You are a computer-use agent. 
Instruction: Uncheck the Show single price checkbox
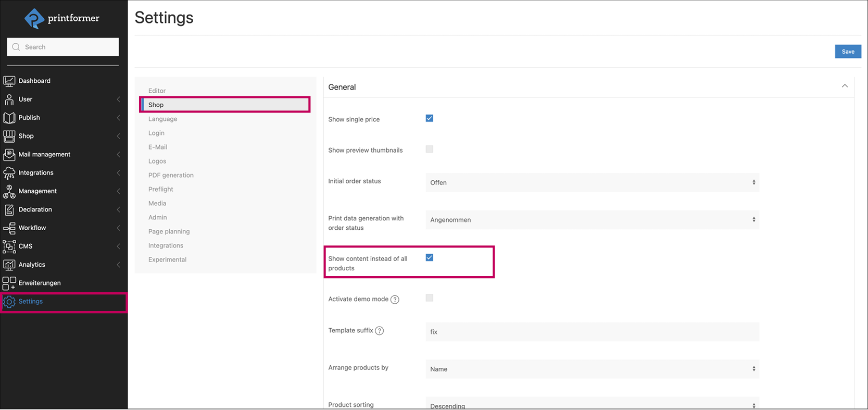tap(430, 119)
